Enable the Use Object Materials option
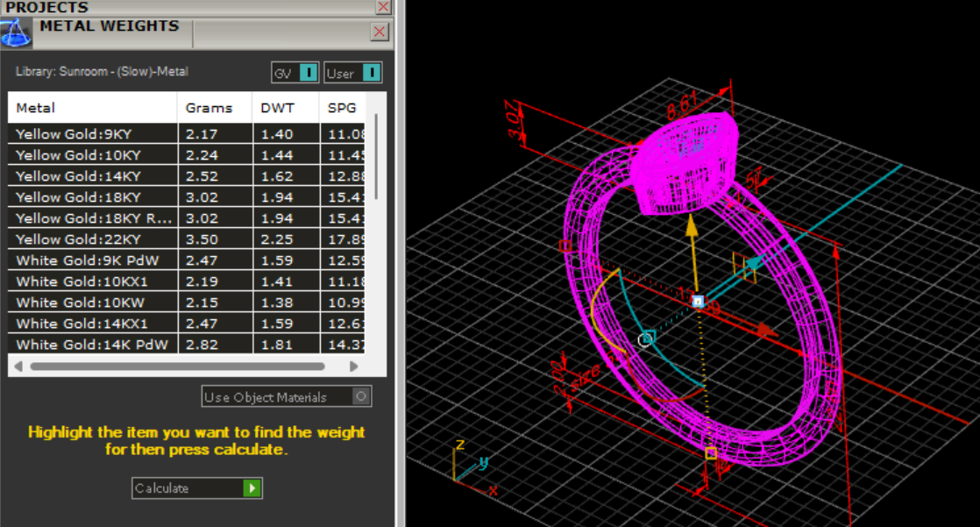 (x=360, y=396)
